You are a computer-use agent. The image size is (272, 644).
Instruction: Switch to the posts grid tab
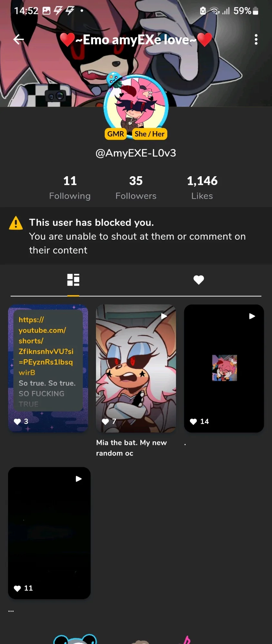pos(73,280)
